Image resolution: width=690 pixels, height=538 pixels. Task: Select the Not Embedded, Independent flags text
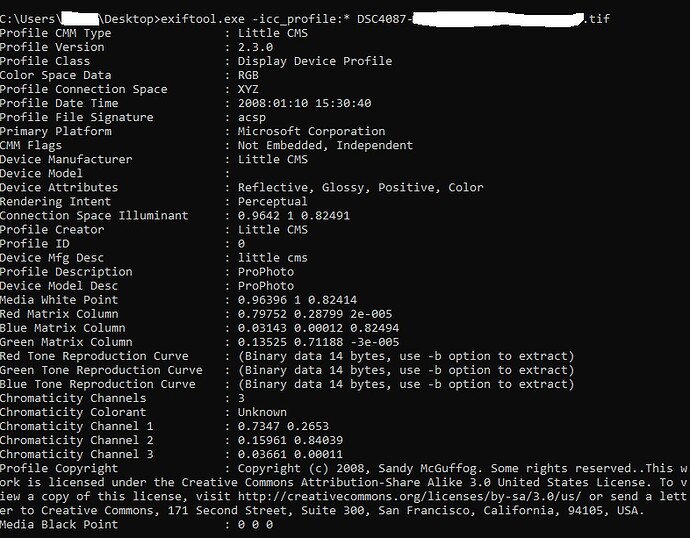click(325, 145)
